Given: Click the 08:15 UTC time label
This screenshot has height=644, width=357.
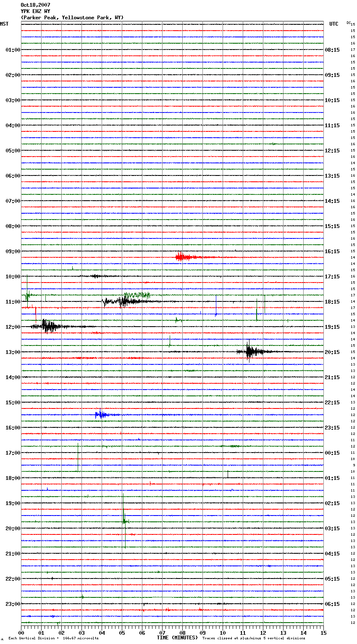Looking at the screenshot, I should (x=332, y=50).
